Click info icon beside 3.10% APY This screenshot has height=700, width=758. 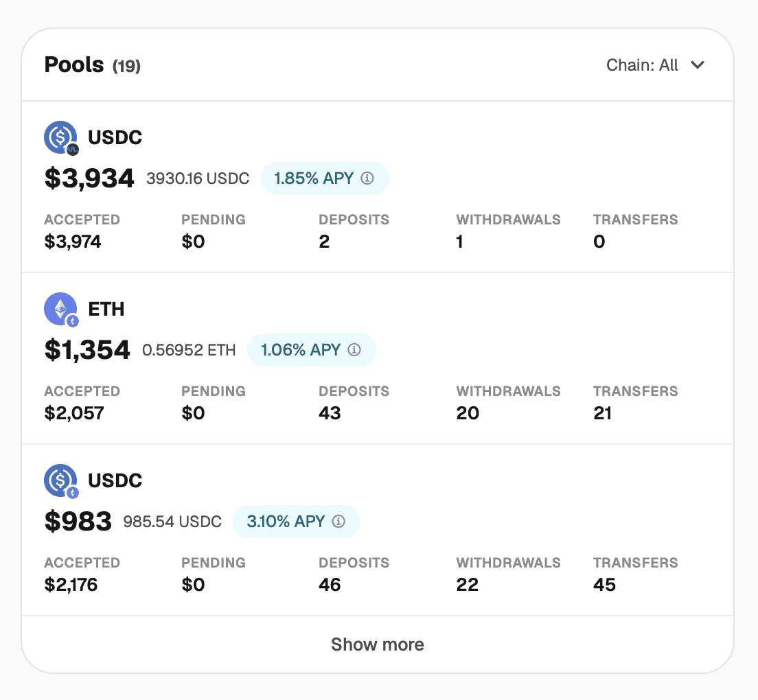[x=339, y=522]
